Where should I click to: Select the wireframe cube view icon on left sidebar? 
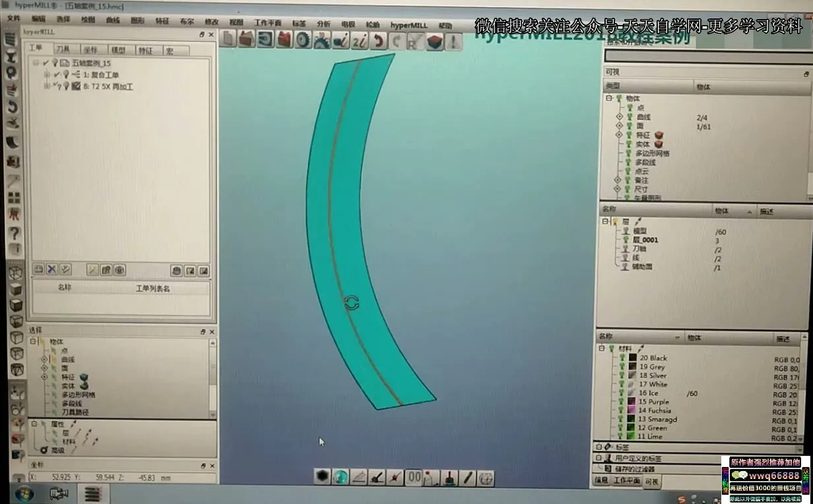(x=16, y=272)
